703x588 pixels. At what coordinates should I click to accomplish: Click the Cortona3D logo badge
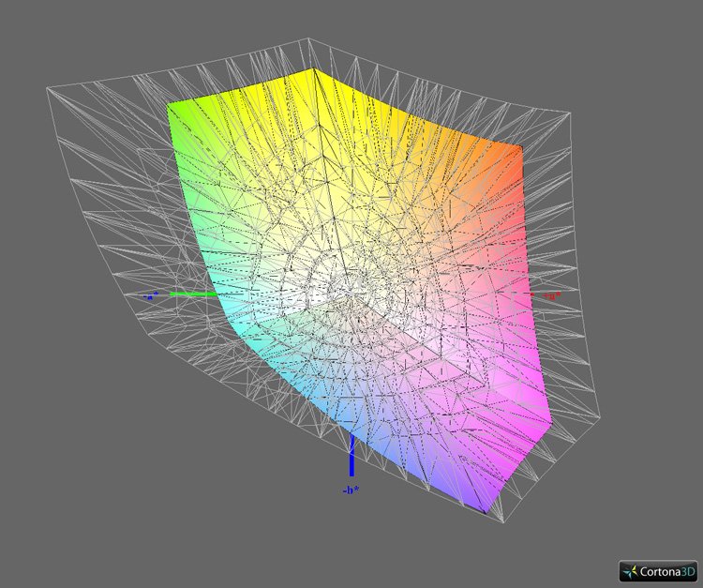click(658, 570)
